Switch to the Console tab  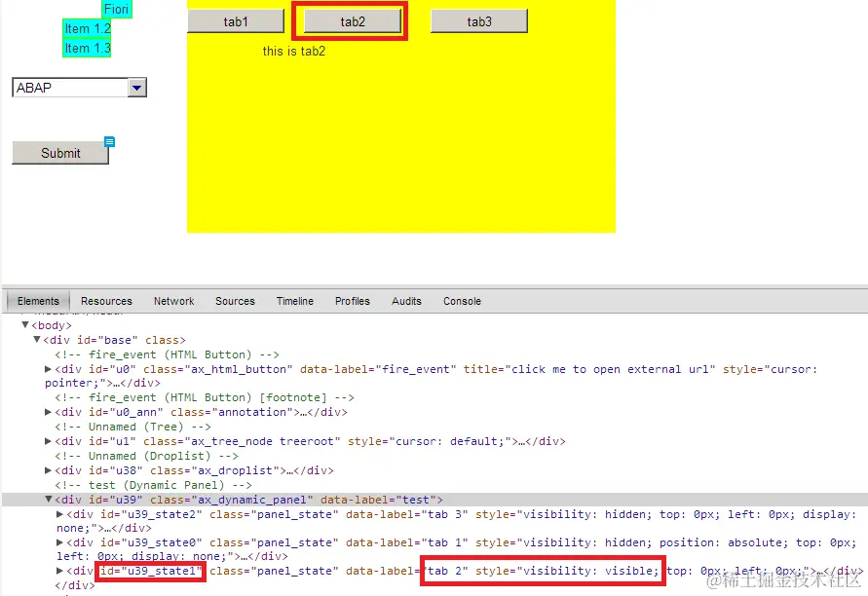tap(462, 301)
